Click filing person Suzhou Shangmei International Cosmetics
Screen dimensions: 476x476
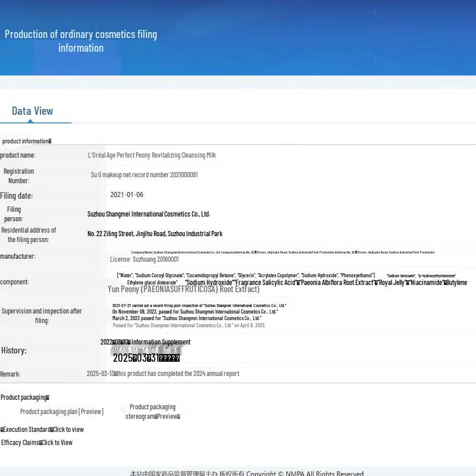click(x=149, y=214)
